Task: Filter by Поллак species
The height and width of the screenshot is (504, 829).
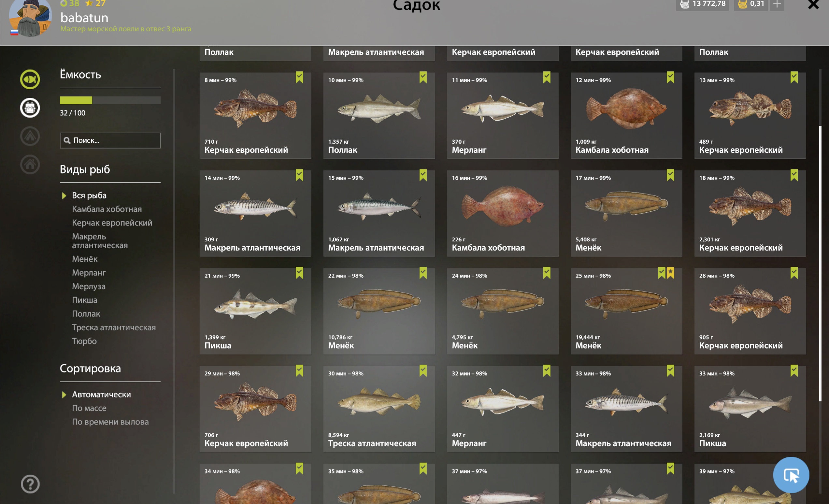Action: (x=86, y=314)
